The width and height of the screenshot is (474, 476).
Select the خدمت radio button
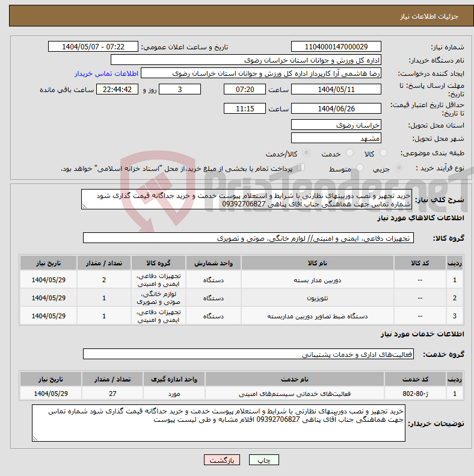click(x=349, y=153)
